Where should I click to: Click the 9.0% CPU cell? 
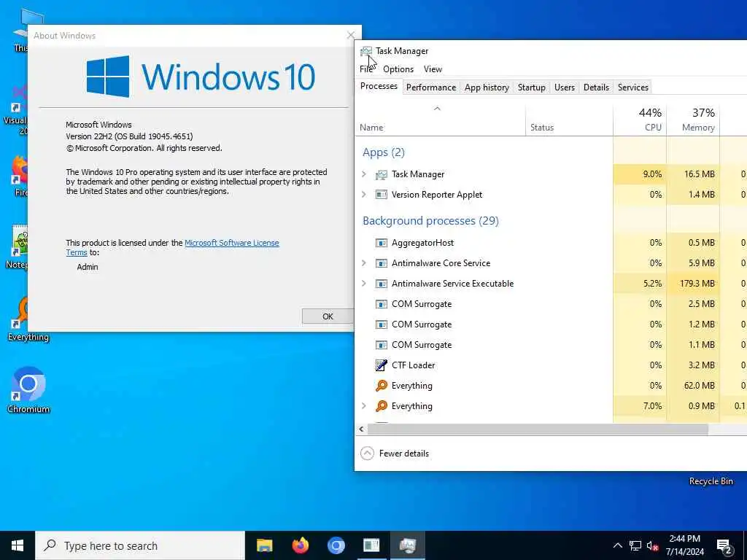point(640,174)
